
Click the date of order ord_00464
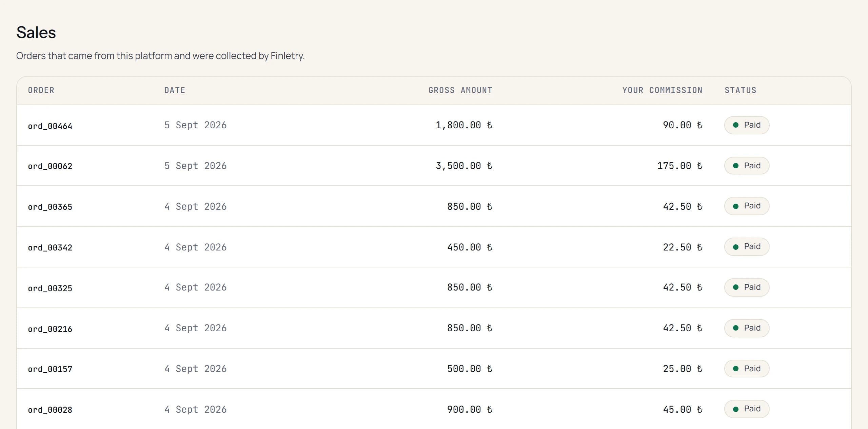coord(195,125)
